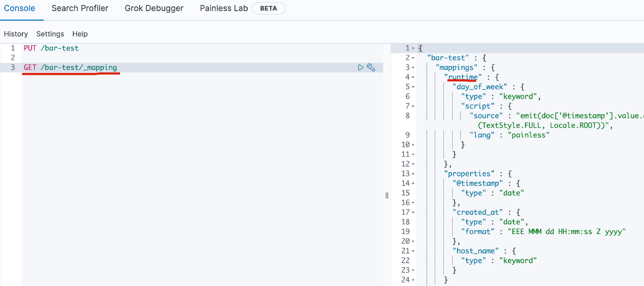Collapse the "mappings" block fold arrow
Viewport: 644px width, 286px height.
tap(413, 67)
